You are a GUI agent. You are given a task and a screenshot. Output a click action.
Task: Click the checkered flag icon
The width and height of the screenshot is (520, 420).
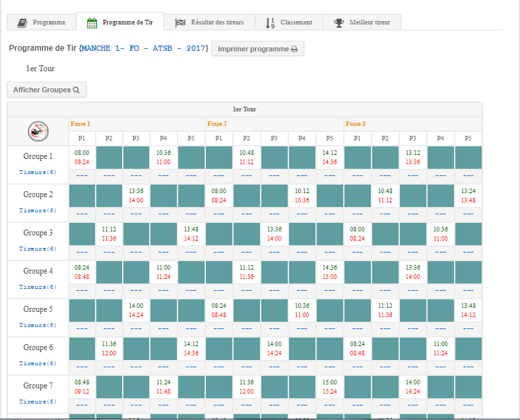coord(180,23)
